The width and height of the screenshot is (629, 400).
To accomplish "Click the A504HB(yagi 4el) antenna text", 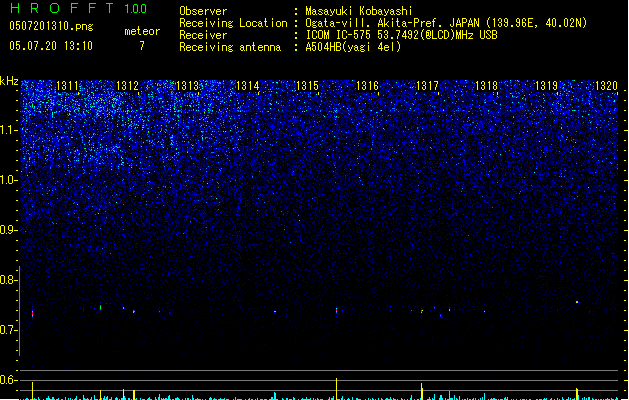I will pos(353,47).
